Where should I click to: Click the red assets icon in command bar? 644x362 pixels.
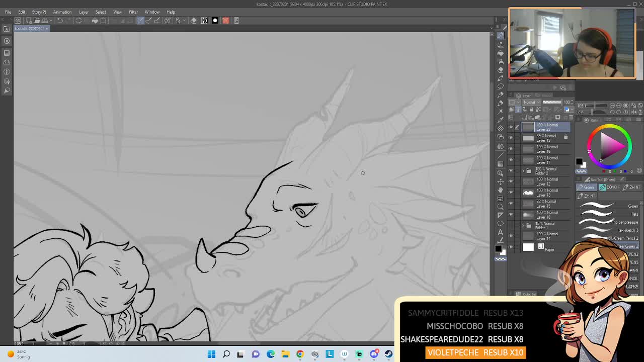click(x=225, y=21)
